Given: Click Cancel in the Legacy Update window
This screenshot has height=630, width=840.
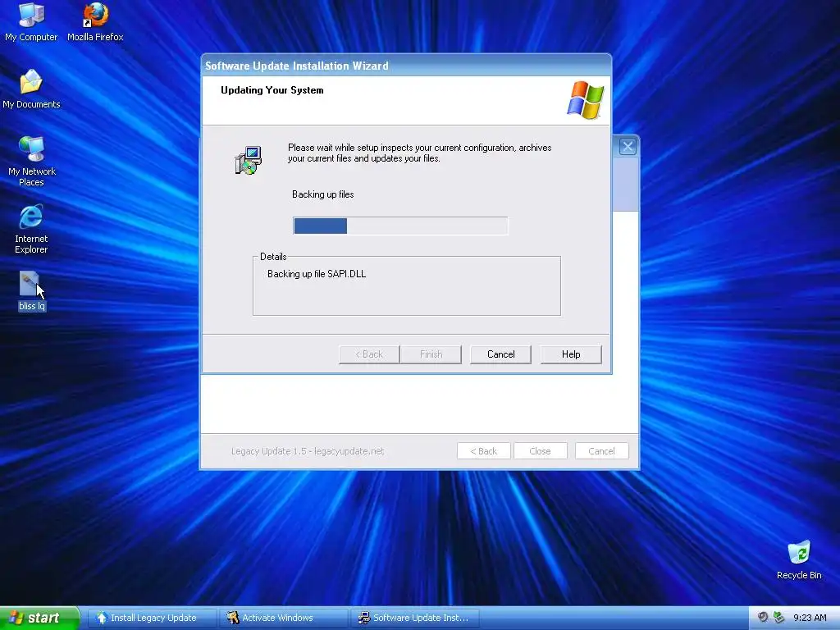Looking at the screenshot, I should (x=601, y=451).
